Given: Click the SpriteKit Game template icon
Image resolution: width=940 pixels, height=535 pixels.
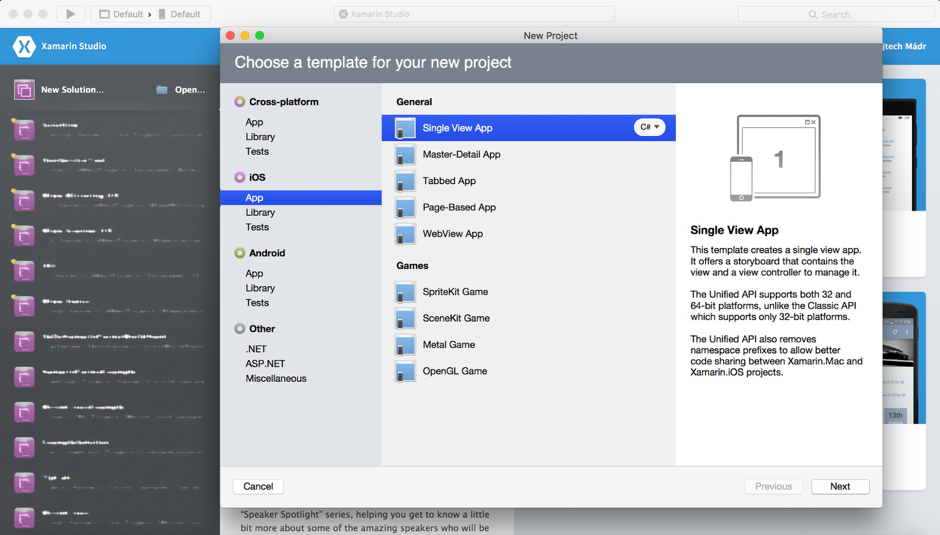Looking at the screenshot, I should (405, 291).
